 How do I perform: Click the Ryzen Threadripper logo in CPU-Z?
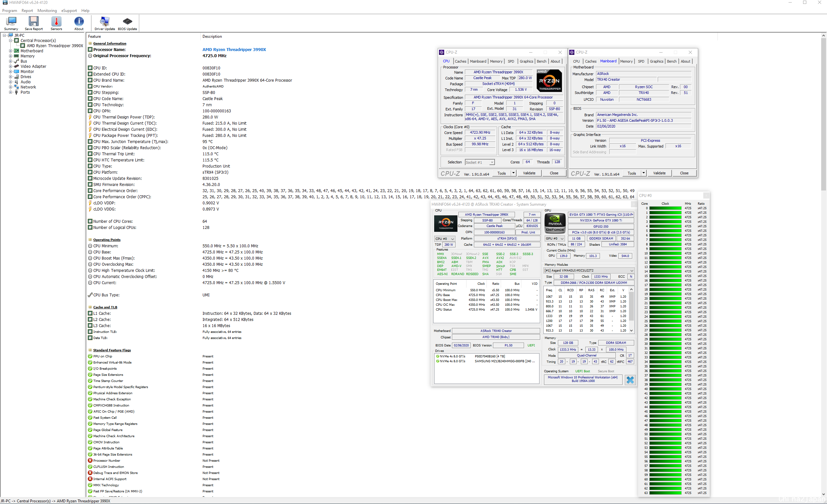(x=549, y=80)
